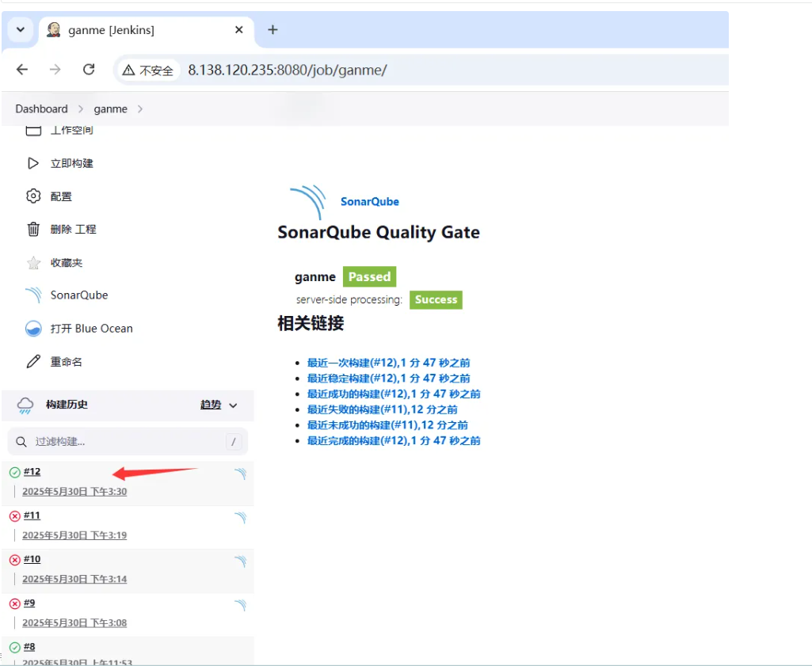Click the workspace folder icon
This screenshot has width=812, height=666.
pyautogui.click(x=33, y=131)
